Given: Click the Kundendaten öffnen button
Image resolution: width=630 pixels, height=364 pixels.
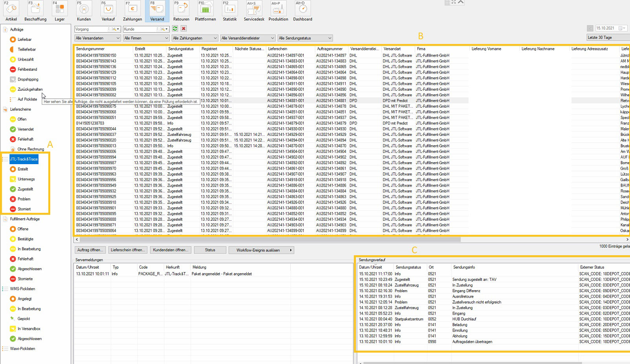Looking at the screenshot, I should pos(170,250).
